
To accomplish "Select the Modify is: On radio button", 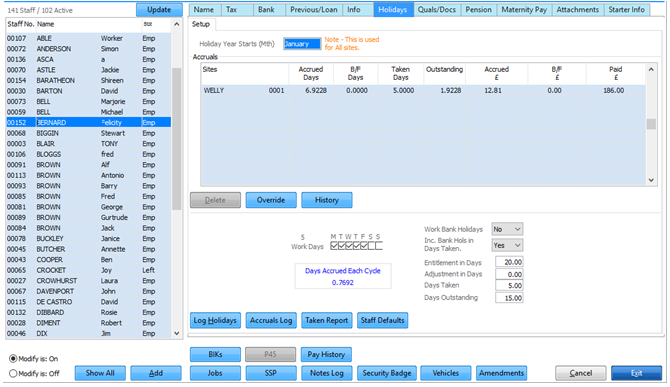I will coord(13,359).
